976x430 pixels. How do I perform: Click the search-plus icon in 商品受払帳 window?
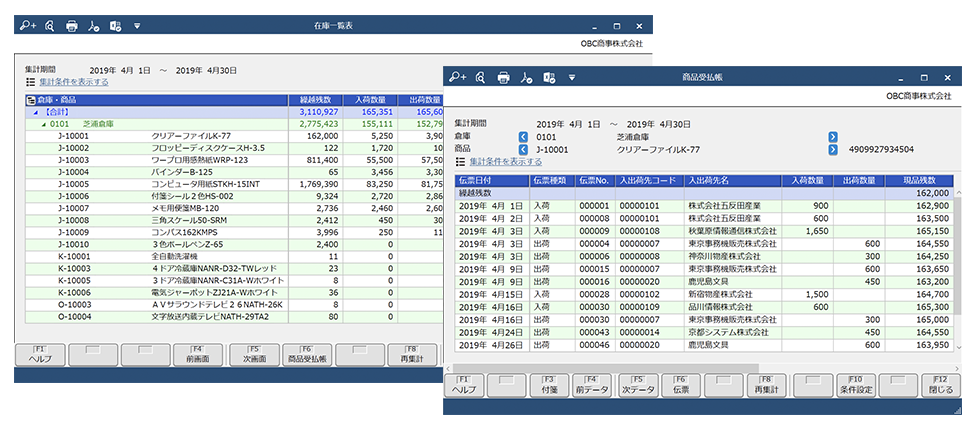click(458, 77)
